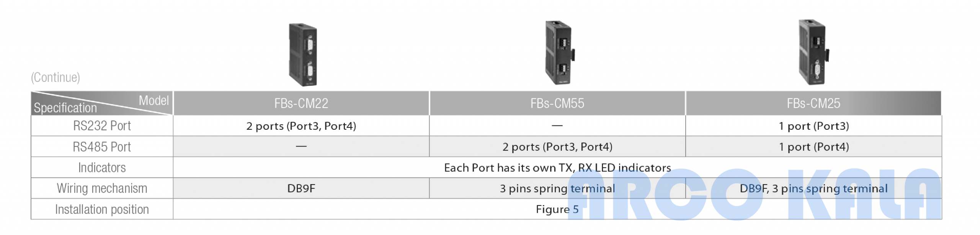Click the '1 port (Port3)' cell

[x=814, y=126]
